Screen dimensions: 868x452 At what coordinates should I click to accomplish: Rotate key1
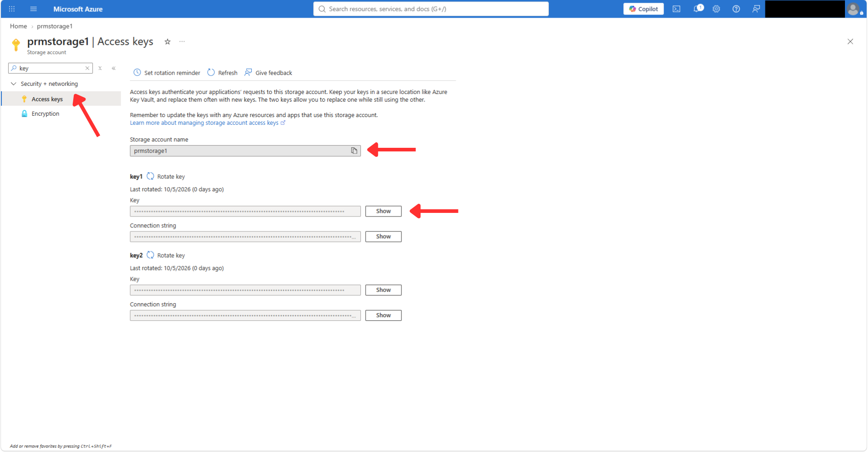click(x=166, y=176)
